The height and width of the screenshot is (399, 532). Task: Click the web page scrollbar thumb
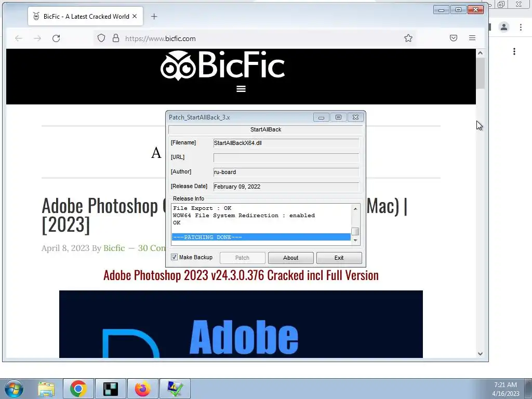(480, 73)
